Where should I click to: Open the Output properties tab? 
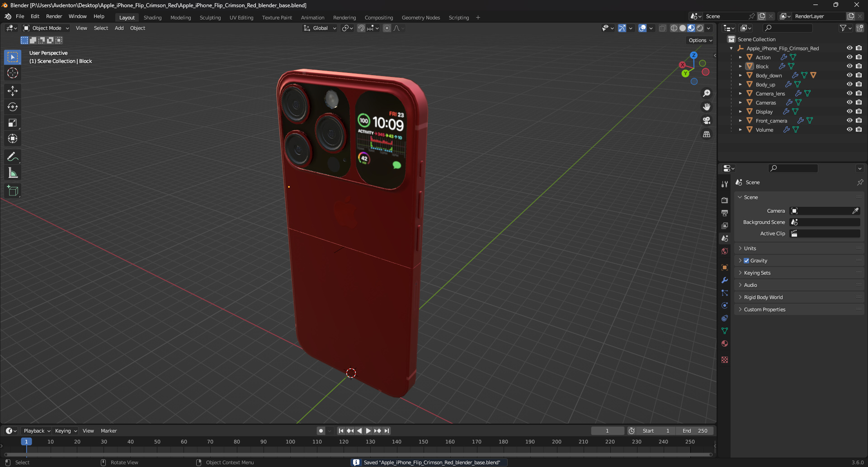725,213
